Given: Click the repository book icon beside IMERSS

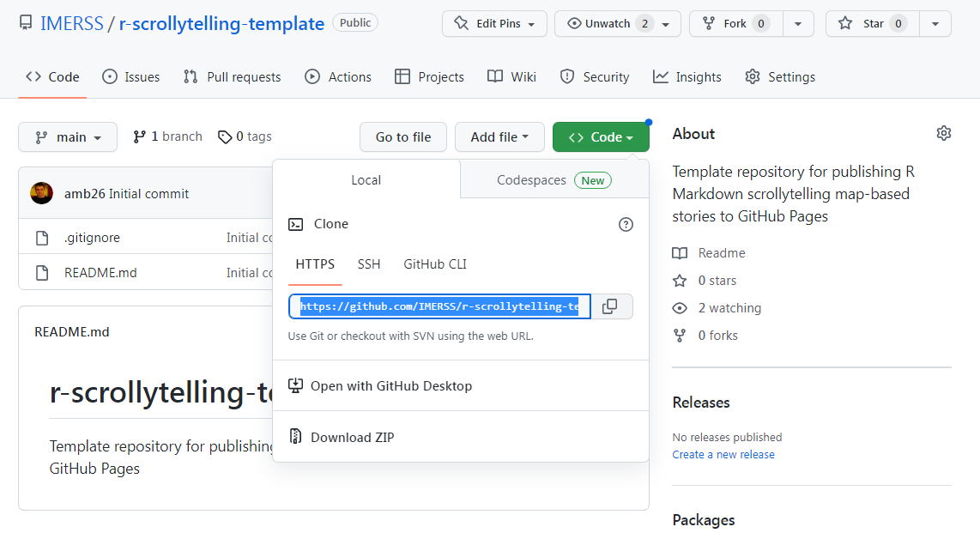Looking at the screenshot, I should 26,23.
